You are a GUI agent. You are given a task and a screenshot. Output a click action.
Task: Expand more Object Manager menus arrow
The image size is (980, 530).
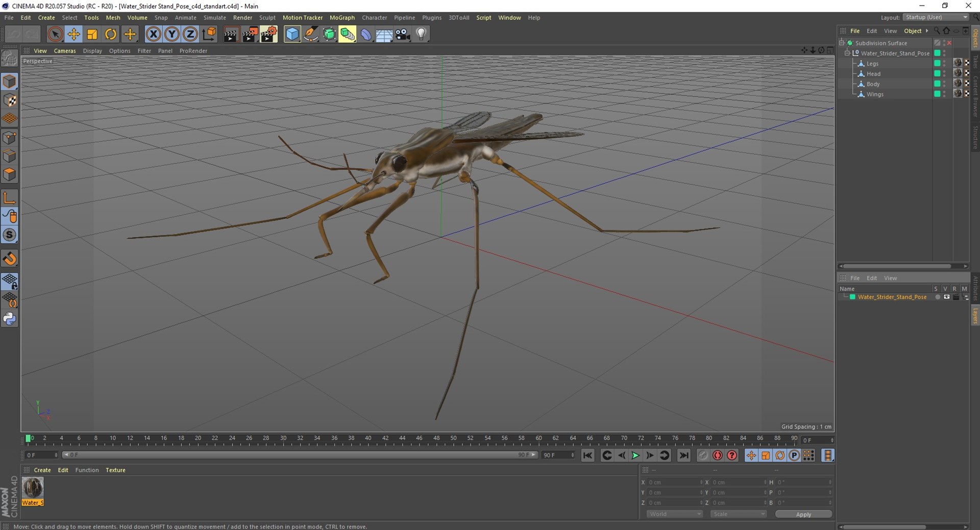(x=927, y=31)
